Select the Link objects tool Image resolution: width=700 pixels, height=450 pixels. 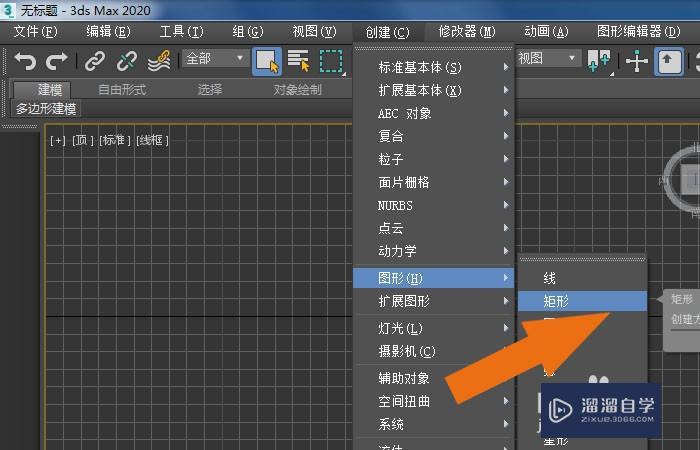95,61
